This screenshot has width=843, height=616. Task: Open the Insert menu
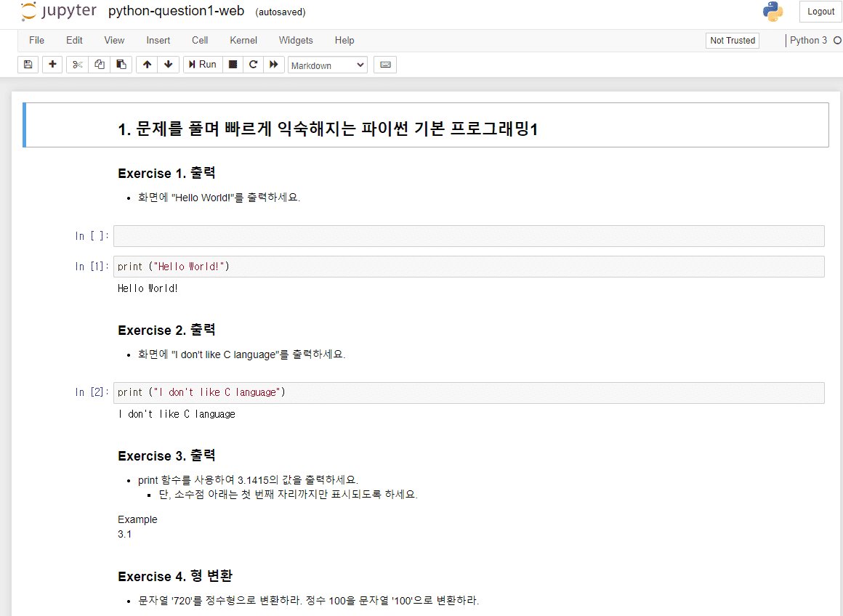(x=158, y=40)
